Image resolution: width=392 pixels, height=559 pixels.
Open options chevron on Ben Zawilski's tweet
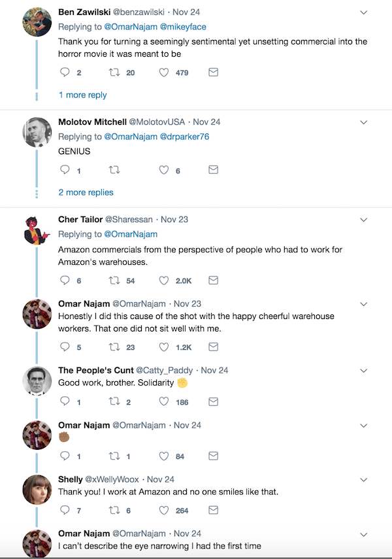(364, 12)
